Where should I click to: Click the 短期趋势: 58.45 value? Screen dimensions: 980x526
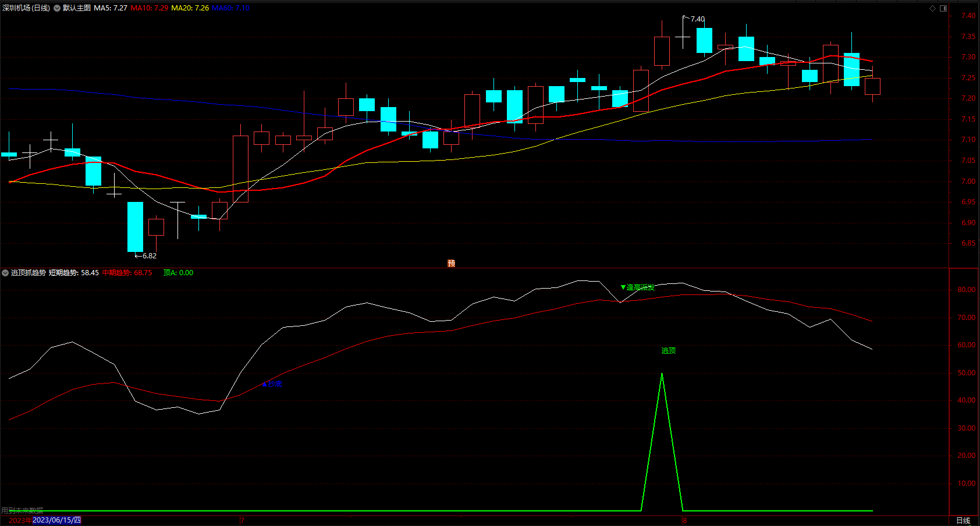[x=74, y=273]
